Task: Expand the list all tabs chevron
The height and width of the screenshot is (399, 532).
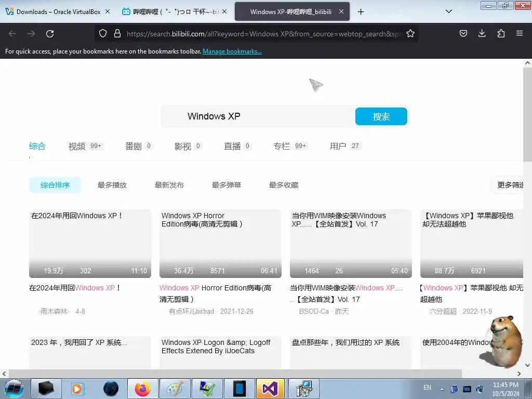Action: tap(448, 11)
